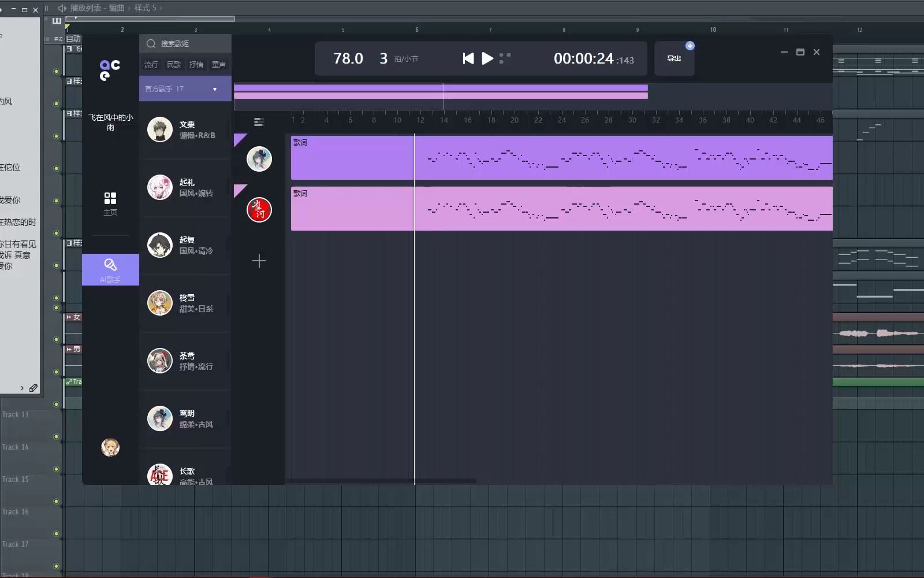Add a new track with the plus button
Viewport: 924px width, 578px height.
259,261
